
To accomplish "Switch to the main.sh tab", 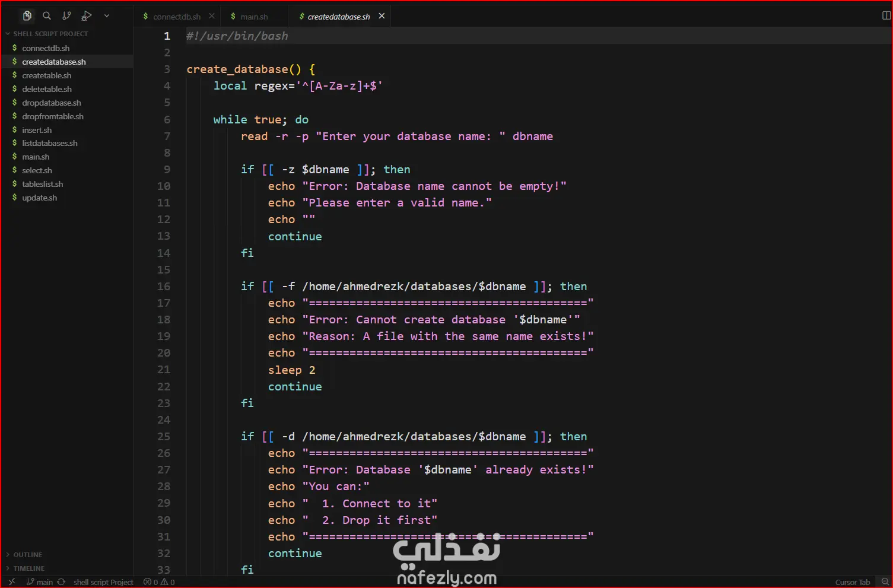I will (x=254, y=17).
